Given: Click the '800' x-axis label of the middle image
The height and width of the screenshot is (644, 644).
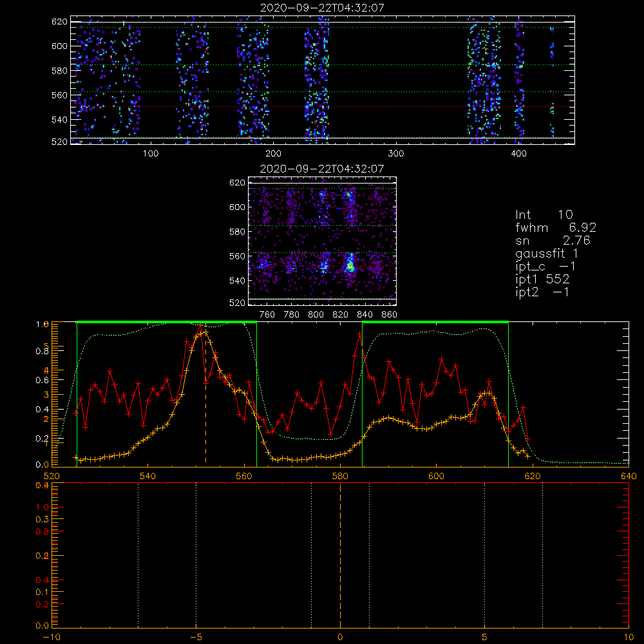Looking at the screenshot, I should pyautogui.click(x=316, y=315).
